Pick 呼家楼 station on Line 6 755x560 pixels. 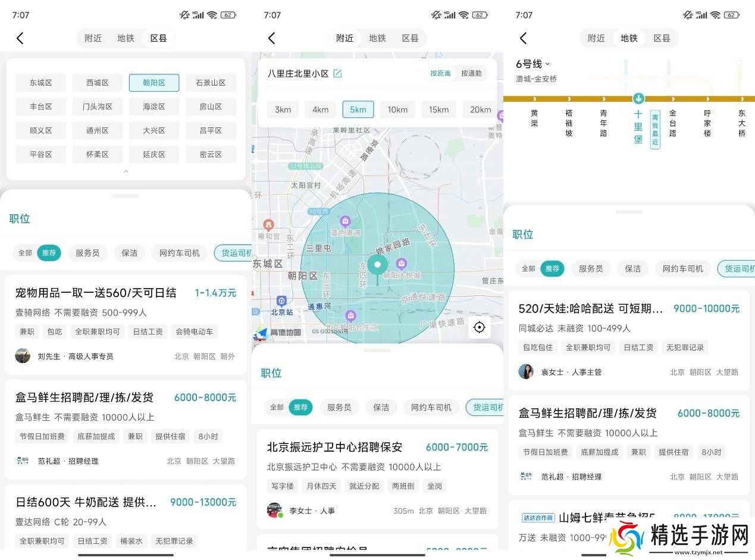tap(707, 123)
